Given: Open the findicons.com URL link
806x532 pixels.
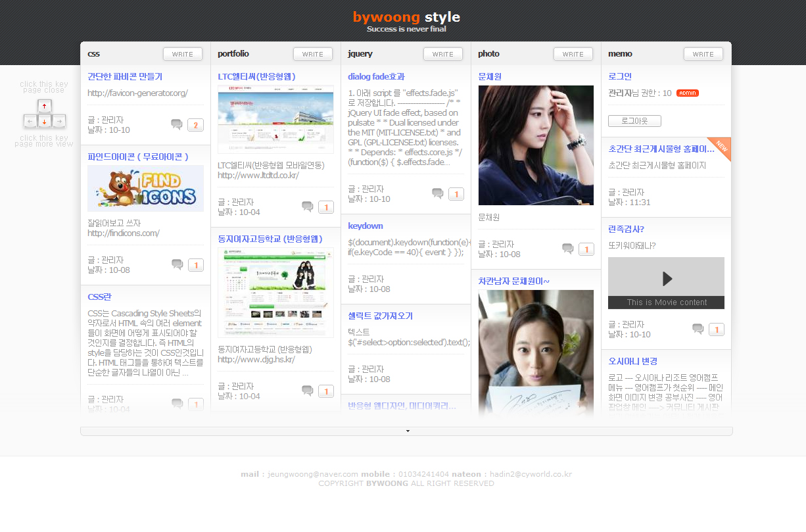Looking at the screenshot, I should 124,233.
